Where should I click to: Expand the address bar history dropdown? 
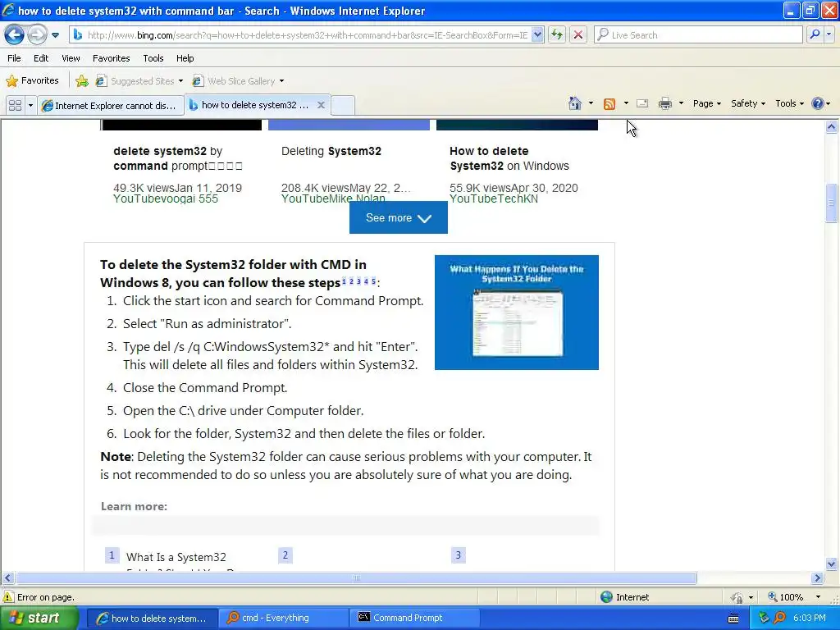click(x=538, y=34)
